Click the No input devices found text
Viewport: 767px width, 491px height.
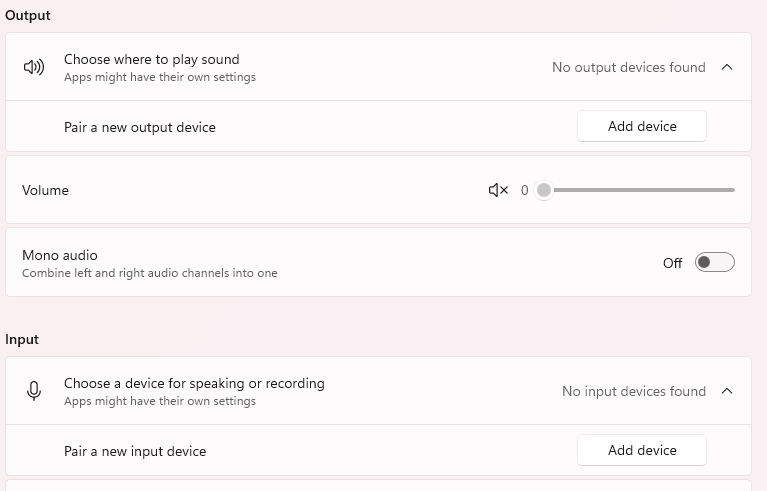coord(633,391)
